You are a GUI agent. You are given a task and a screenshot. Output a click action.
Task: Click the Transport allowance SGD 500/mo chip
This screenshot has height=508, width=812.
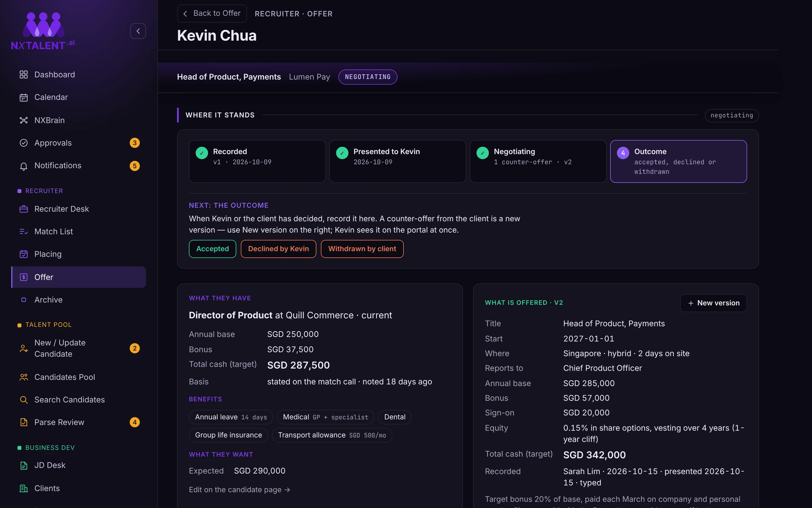click(332, 435)
